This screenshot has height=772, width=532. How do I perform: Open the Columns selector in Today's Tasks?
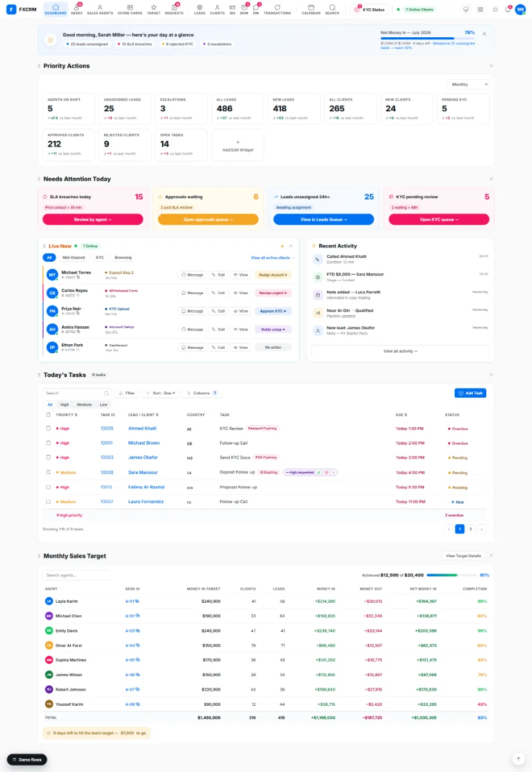202,392
